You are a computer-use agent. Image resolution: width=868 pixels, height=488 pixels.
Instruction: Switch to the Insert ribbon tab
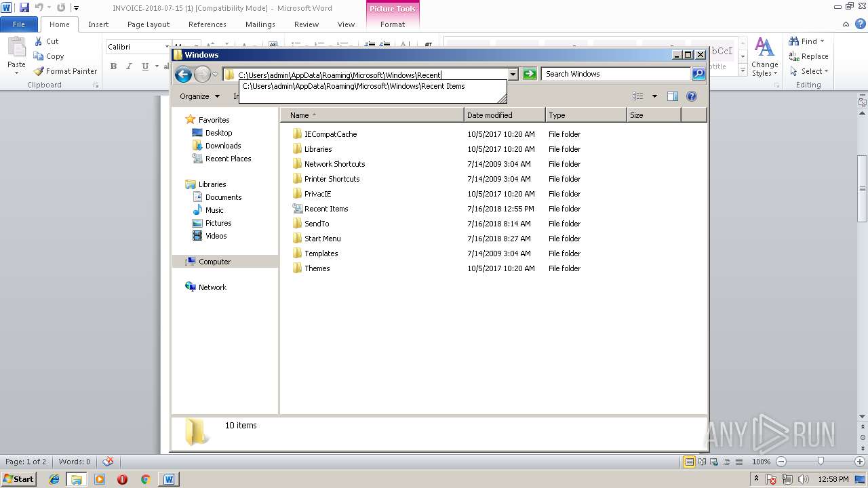(x=98, y=24)
